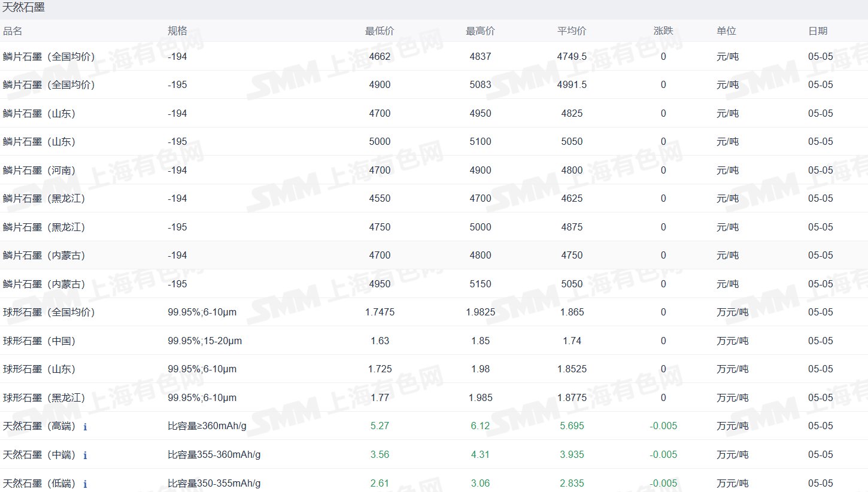868x492 pixels.
Task: Click the 涨跌 column header
Action: tap(663, 31)
